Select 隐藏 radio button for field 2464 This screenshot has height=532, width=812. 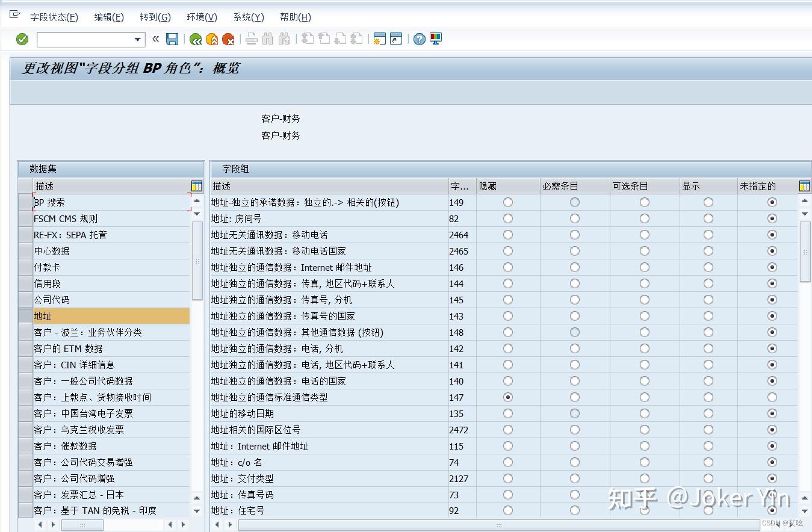507,235
